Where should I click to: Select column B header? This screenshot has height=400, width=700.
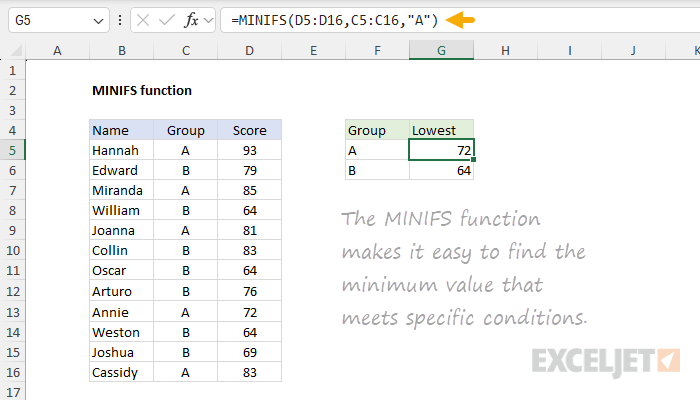(121, 50)
